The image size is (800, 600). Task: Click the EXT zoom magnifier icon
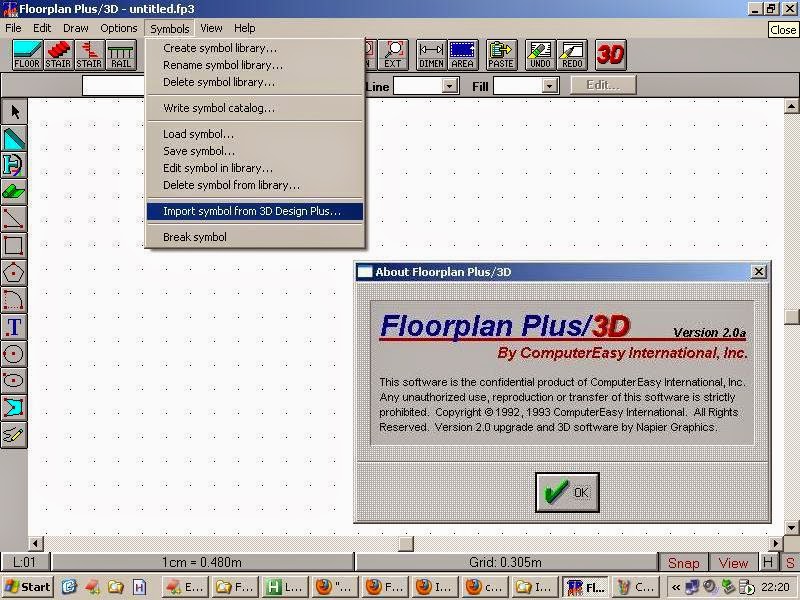pos(393,55)
